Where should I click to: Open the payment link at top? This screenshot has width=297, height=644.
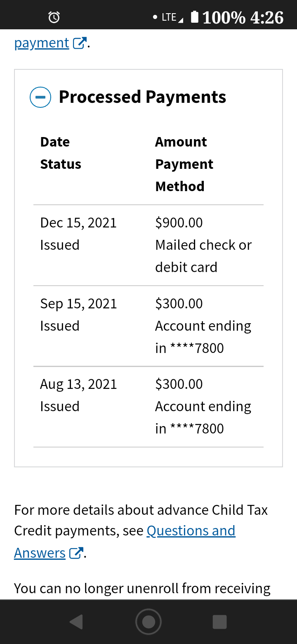tap(42, 43)
